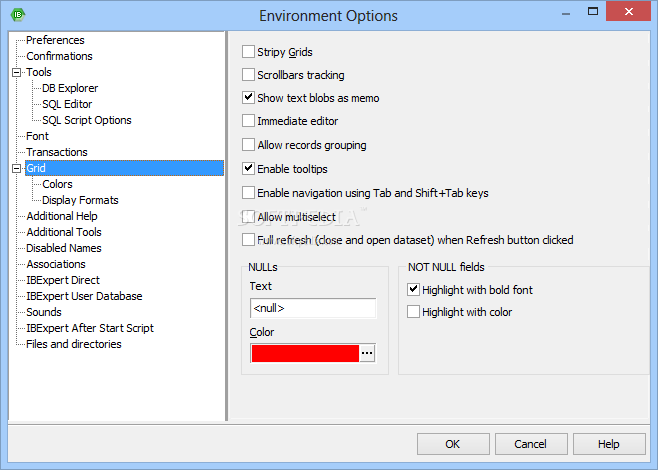
Task: Open the NULLs color picker ellipsis button
Action: [x=367, y=353]
